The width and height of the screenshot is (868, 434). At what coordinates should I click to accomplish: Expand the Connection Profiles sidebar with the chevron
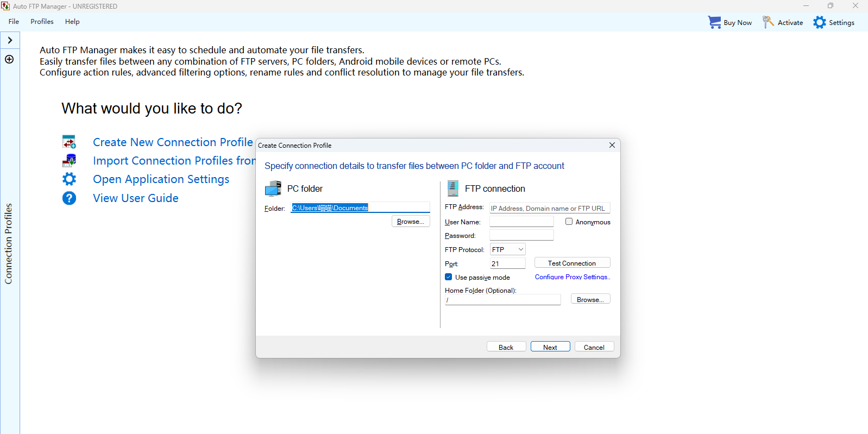[x=10, y=40]
